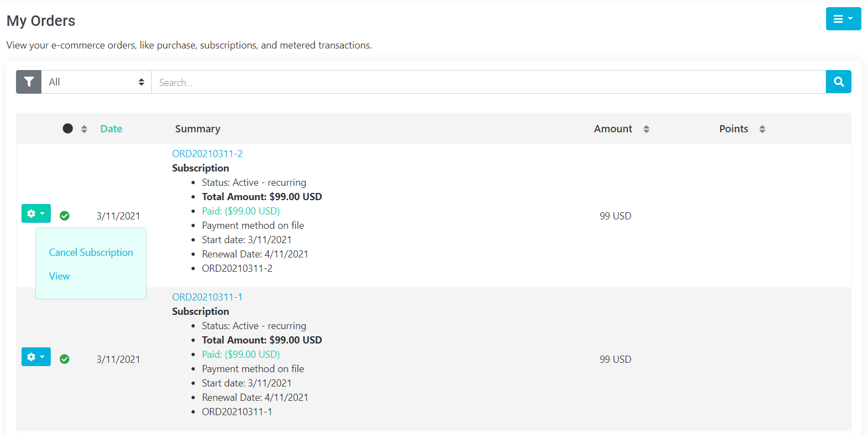The width and height of the screenshot is (868, 435).
Task: Choose Cancel Subscription from menu
Action: tap(91, 253)
